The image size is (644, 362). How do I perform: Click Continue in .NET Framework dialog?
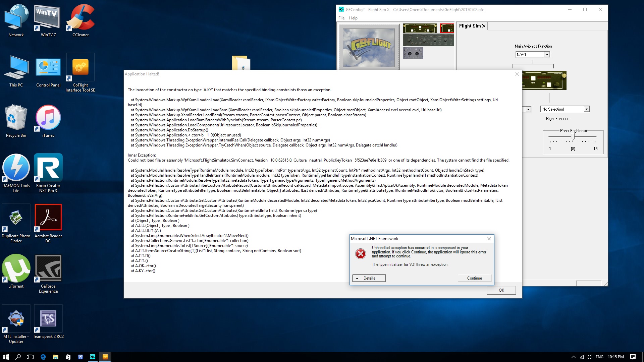pos(474,278)
